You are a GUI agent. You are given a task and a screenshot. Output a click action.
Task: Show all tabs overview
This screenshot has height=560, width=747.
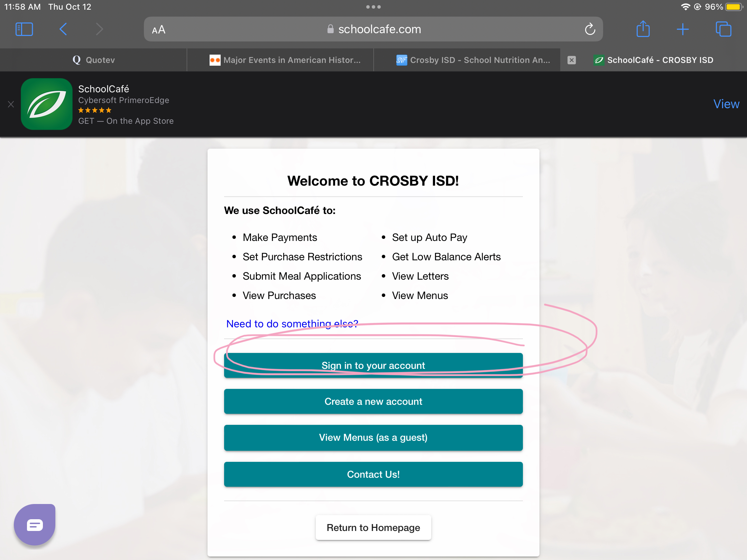click(x=723, y=29)
